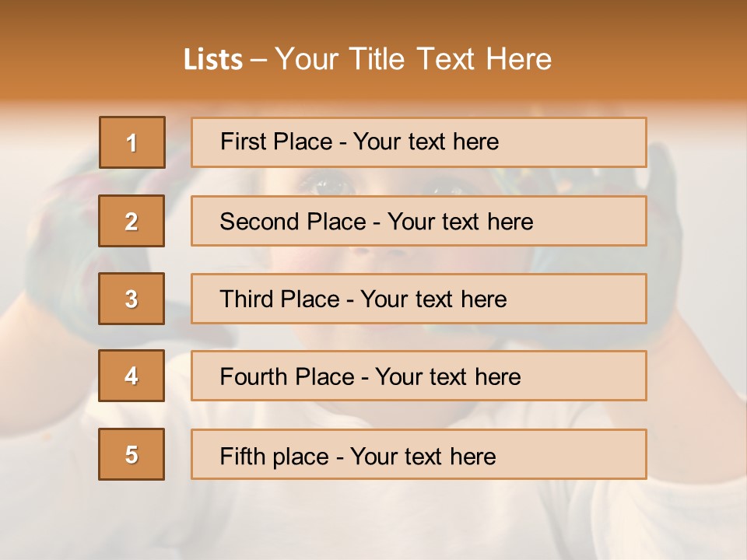Click the number 1 box
The width and height of the screenshot is (747, 560).
pos(132,142)
